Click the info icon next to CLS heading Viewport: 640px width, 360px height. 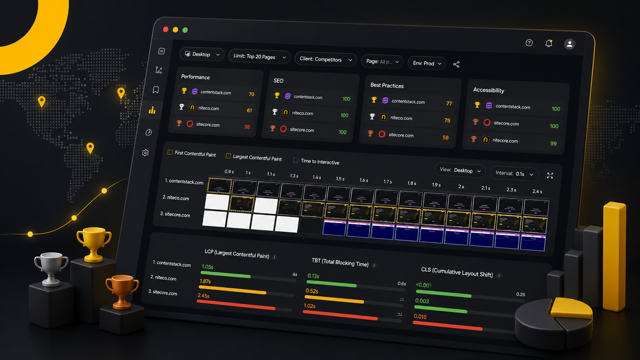click(x=499, y=276)
